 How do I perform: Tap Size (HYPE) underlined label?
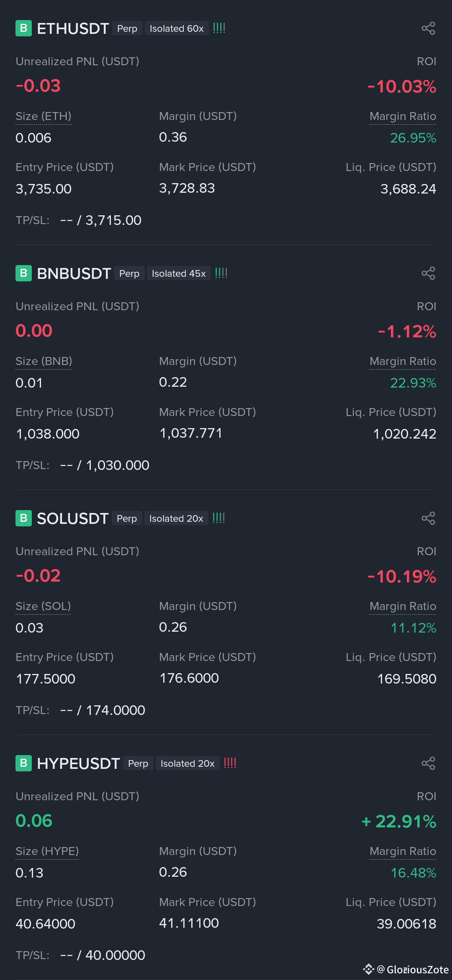pos(47,852)
